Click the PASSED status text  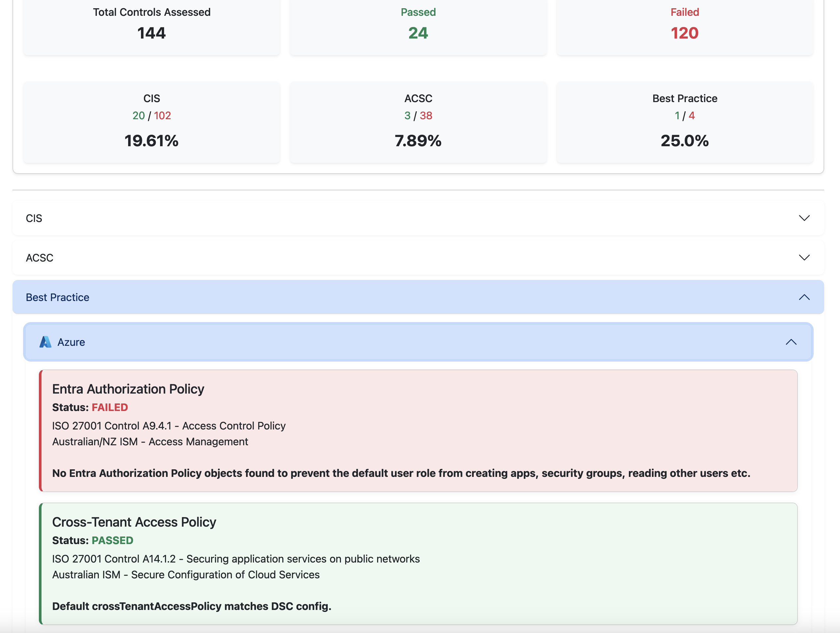(112, 540)
